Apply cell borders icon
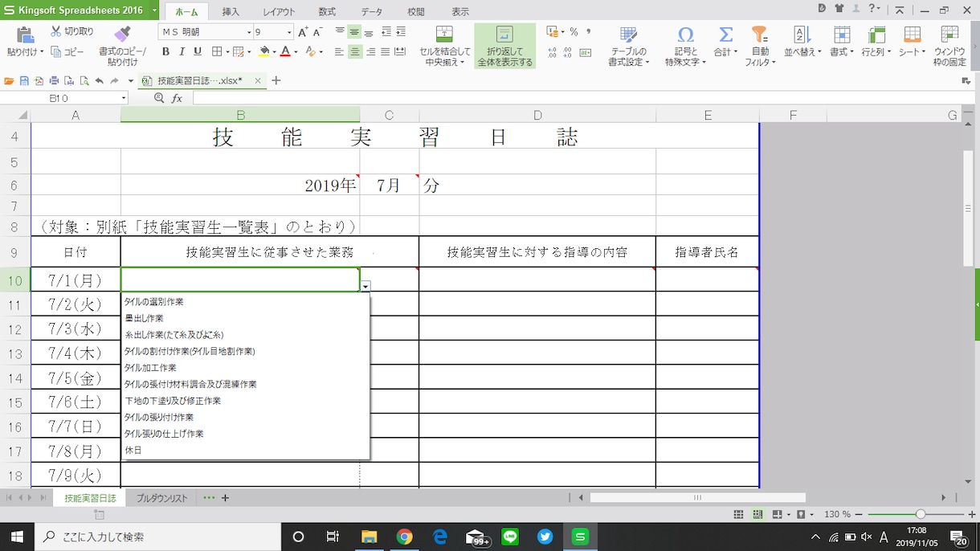 point(216,51)
